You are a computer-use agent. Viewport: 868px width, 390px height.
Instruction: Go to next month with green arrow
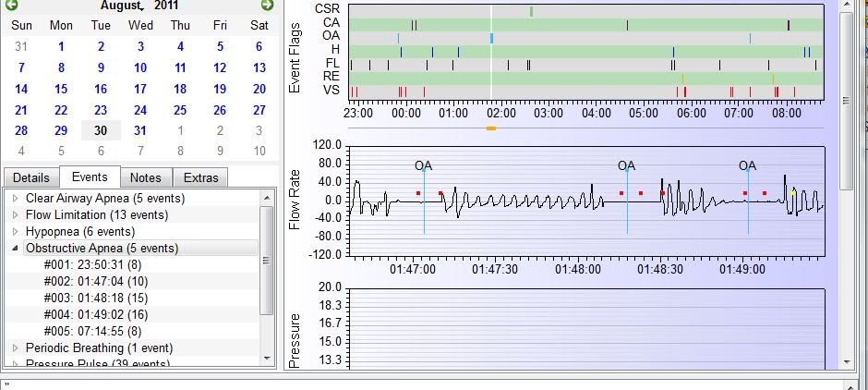pyautogui.click(x=267, y=6)
